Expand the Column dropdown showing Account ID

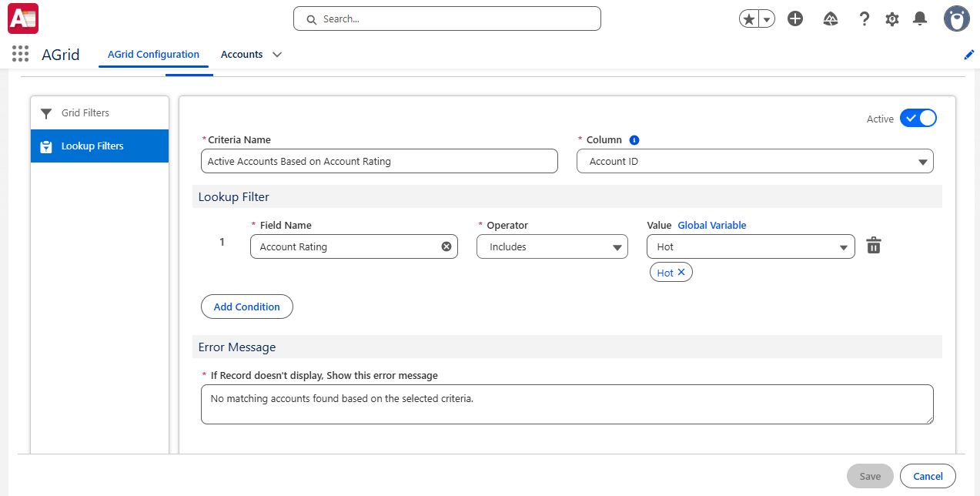click(754, 162)
